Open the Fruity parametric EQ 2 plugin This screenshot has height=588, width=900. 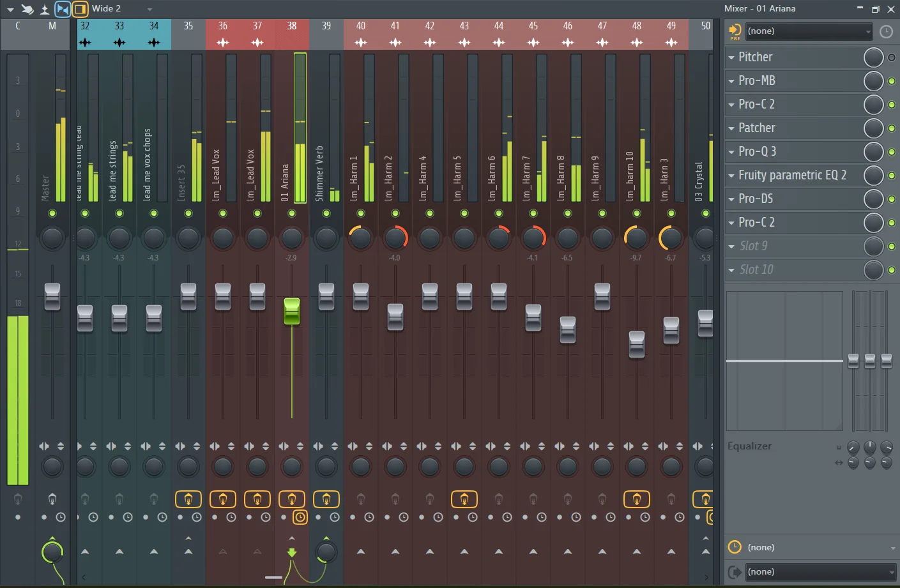tap(793, 175)
